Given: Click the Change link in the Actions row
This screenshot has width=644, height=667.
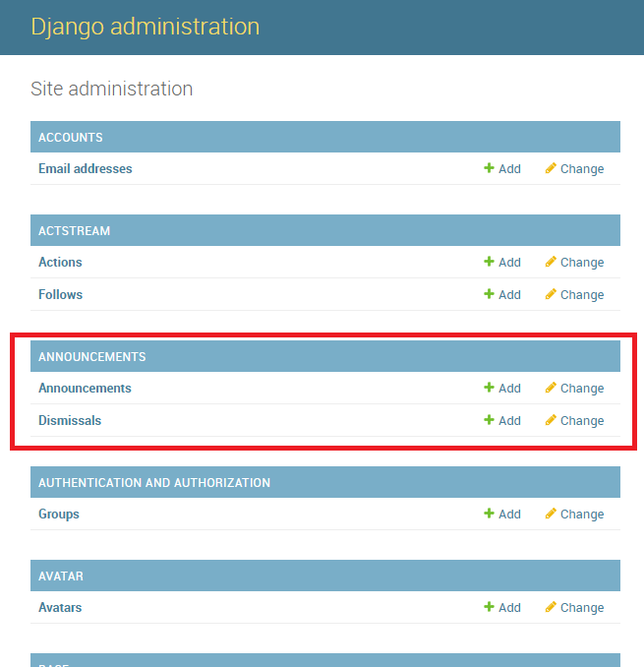Looking at the screenshot, I should click(582, 263).
